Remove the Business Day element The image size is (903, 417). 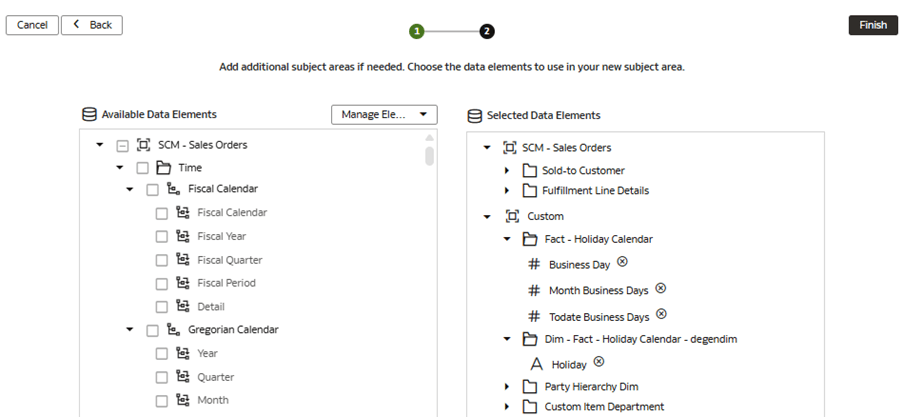tap(622, 262)
